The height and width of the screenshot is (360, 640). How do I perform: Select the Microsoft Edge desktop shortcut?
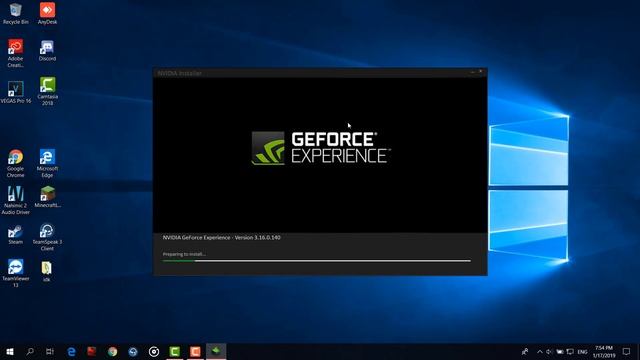[47, 163]
